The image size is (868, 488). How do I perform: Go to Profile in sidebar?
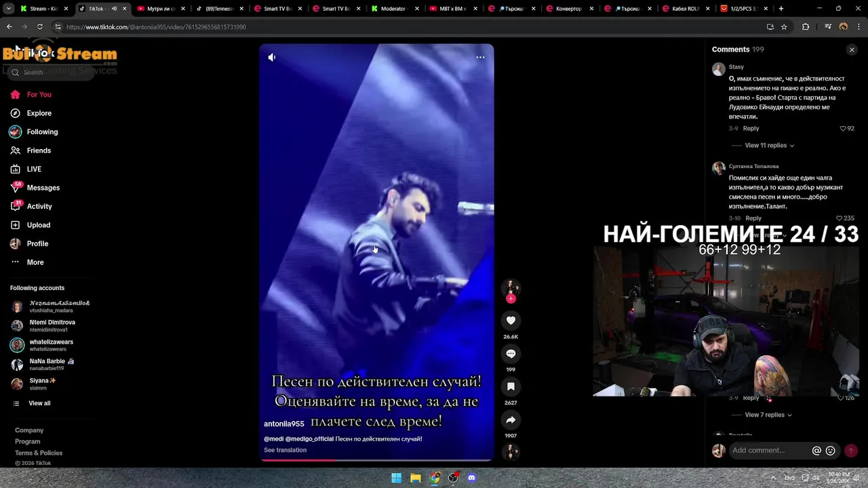[x=29, y=243]
